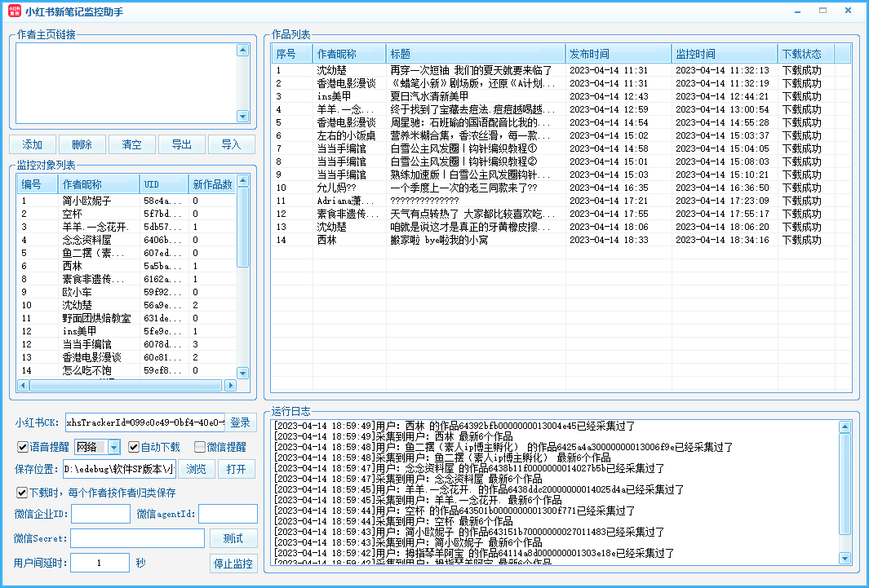This screenshot has width=869, height=588.
Task: Click monitor list scrollbar down arrow
Action: 242,374
